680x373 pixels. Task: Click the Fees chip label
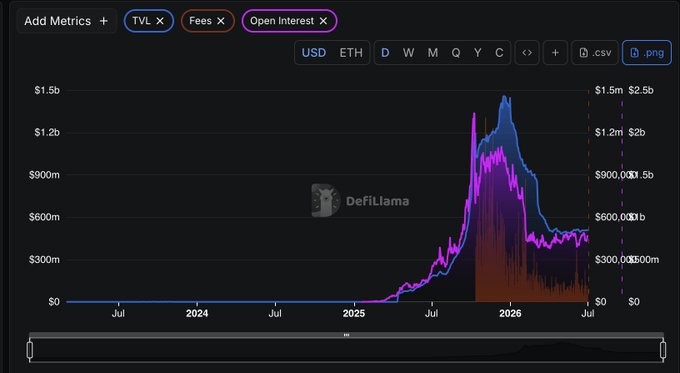[x=200, y=21]
